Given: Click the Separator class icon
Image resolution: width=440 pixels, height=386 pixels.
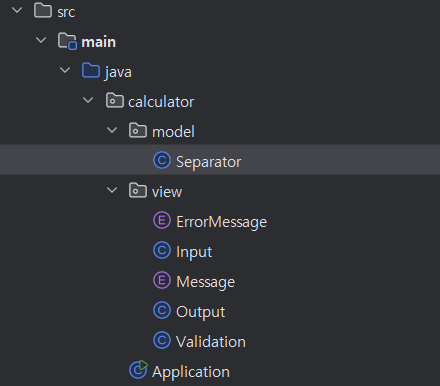Looking at the screenshot, I should click(162, 160).
